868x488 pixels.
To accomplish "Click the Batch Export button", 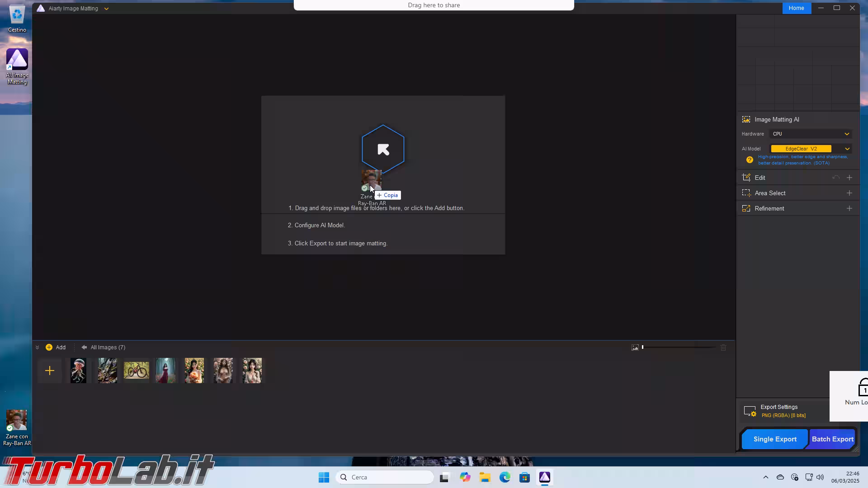I will pyautogui.click(x=832, y=439).
